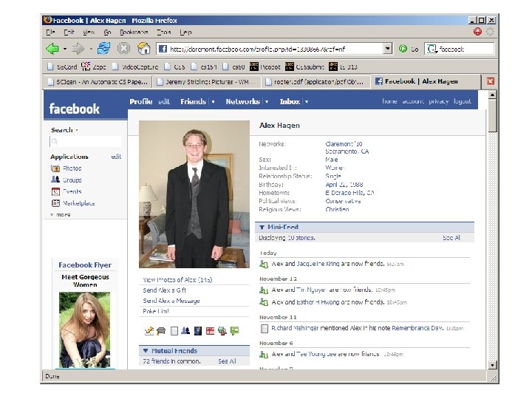Click the edit link beside Applications

click(116, 157)
